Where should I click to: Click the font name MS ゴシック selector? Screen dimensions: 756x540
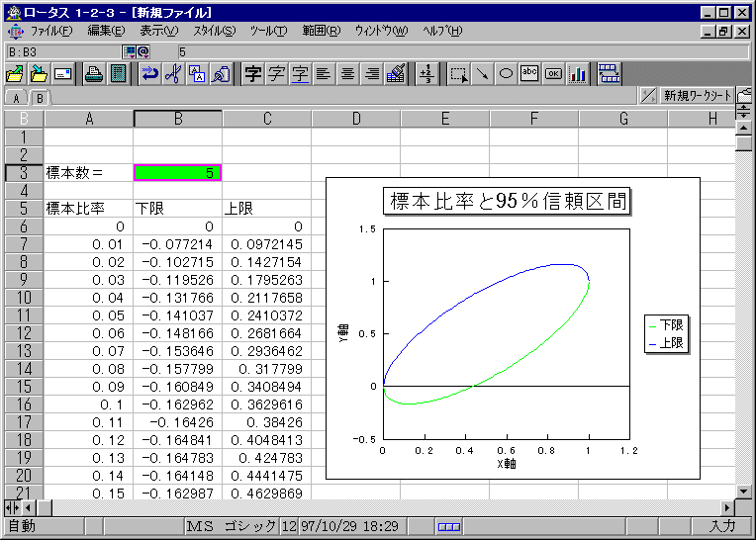[x=232, y=526]
